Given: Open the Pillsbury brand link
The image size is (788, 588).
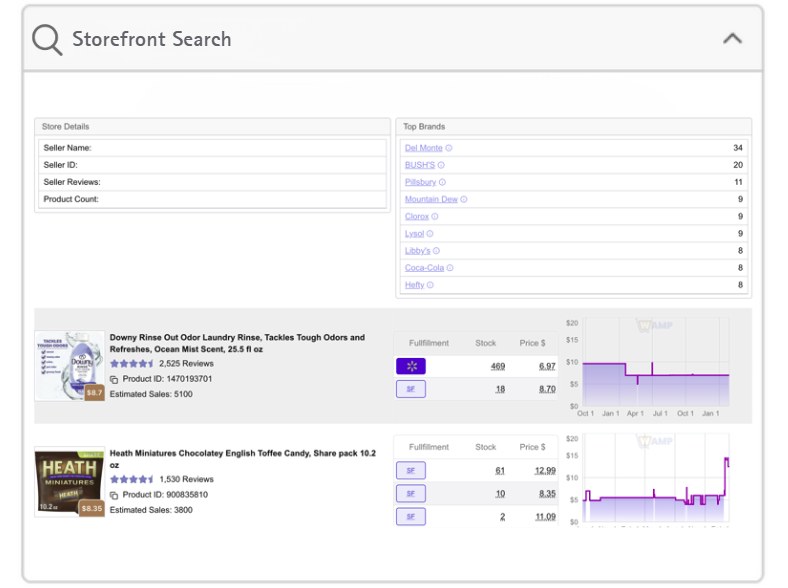Looking at the screenshot, I should [420, 182].
